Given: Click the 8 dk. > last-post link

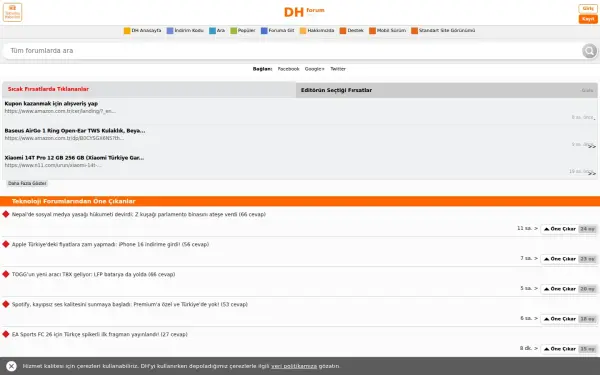Looking at the screenshot, I should pyautogui.click(x=529, y=348).
